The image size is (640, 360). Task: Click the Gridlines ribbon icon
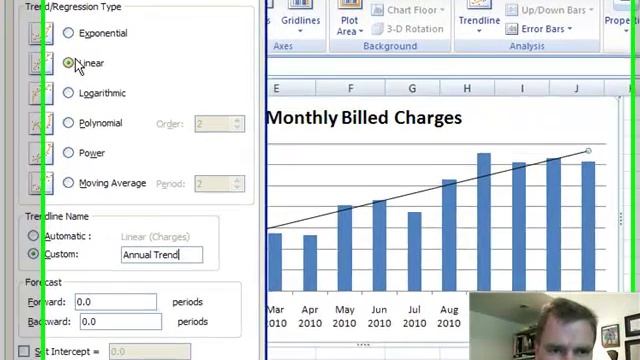coord(300,4)
